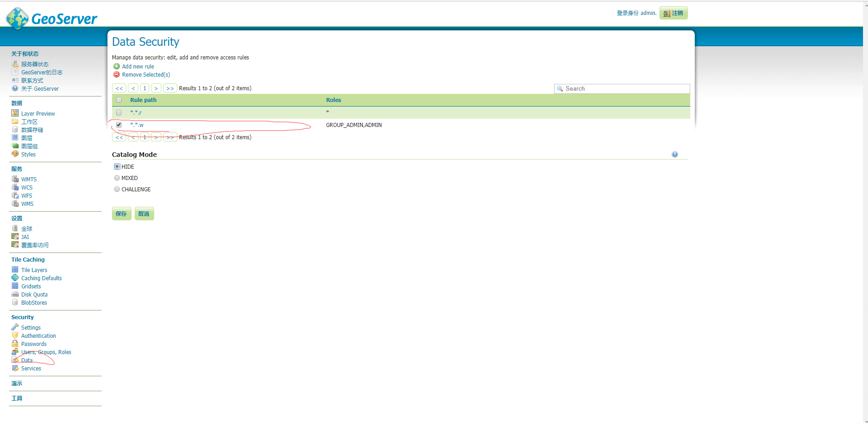Click the Layer Preview icon in sidebar
The image size is (868, 423).
point(15,113)
